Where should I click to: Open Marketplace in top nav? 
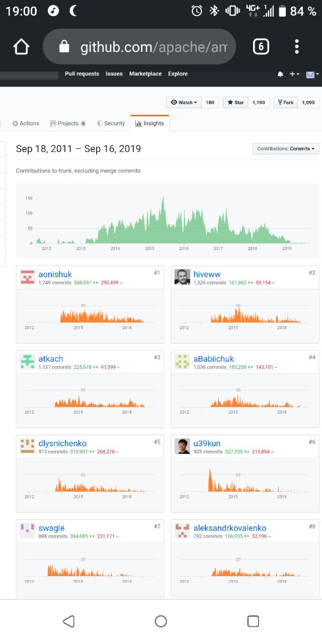pos(145,73)
